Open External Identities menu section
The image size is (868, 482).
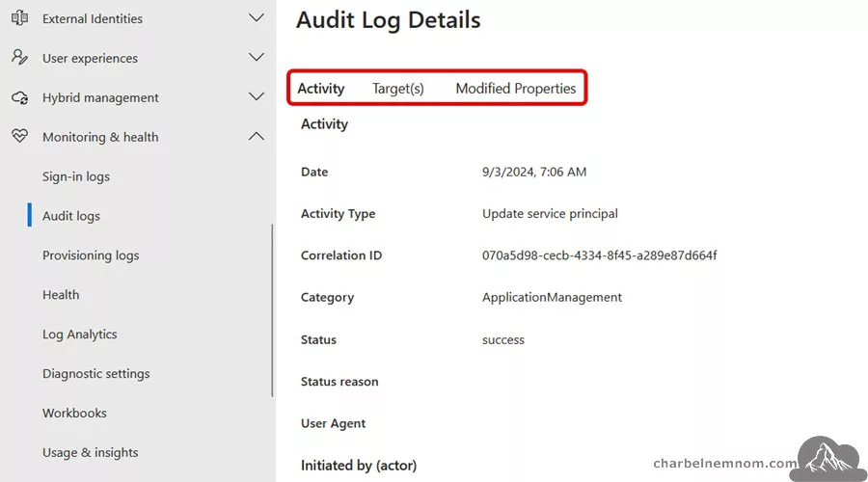click(93, 19)
